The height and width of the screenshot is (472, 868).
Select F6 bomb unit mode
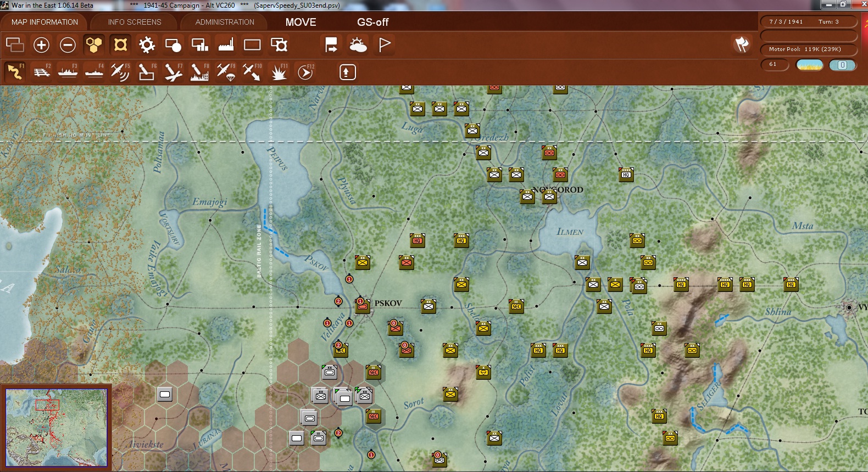pyautogui.click(x=147, y=72)
